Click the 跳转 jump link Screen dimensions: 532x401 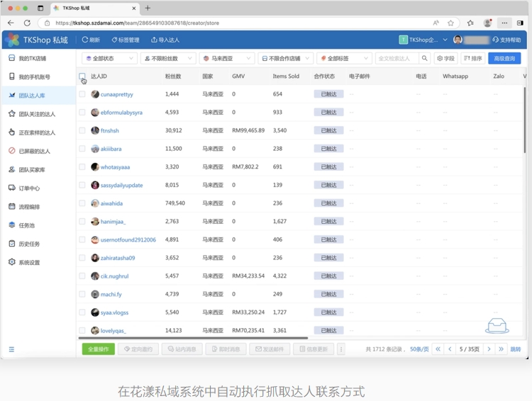(516, 349)
